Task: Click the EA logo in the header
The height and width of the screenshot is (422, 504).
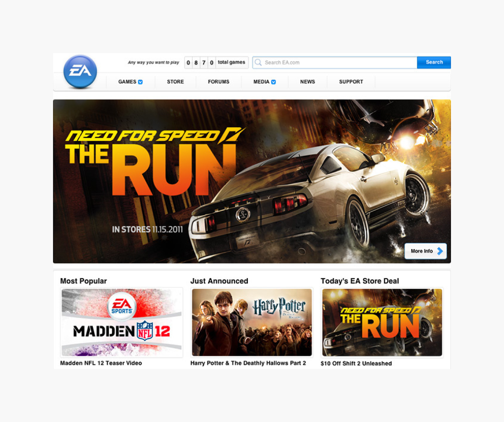Action: [x=80, y=71]
